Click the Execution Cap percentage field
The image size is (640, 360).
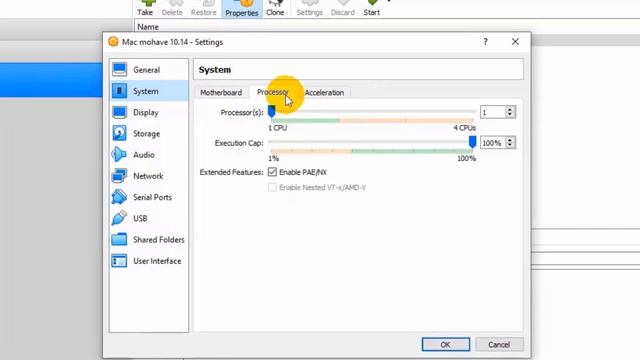point(493,143)
